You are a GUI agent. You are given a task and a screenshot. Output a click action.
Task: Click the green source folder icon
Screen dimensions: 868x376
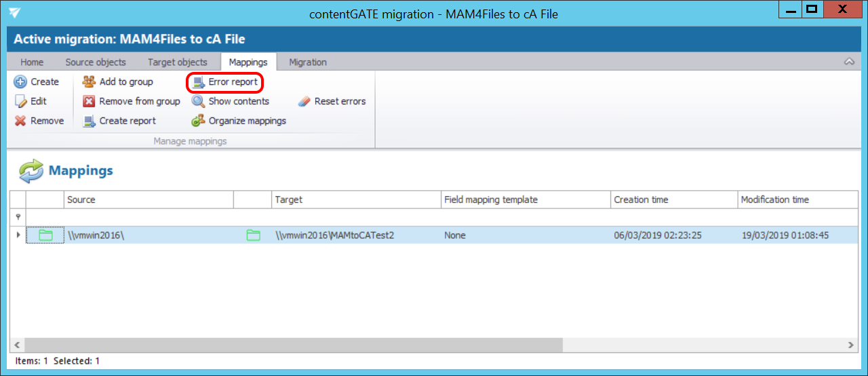[x=45, y=236]
